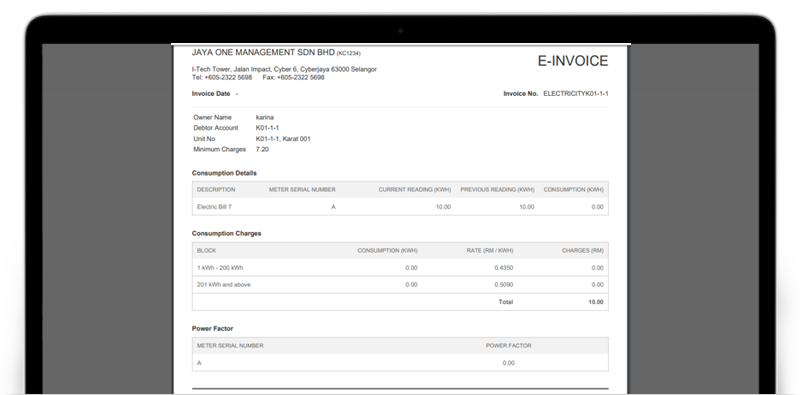Click the Consumption Charges heading
Screen dimensions: 800x395
point(227,234)
